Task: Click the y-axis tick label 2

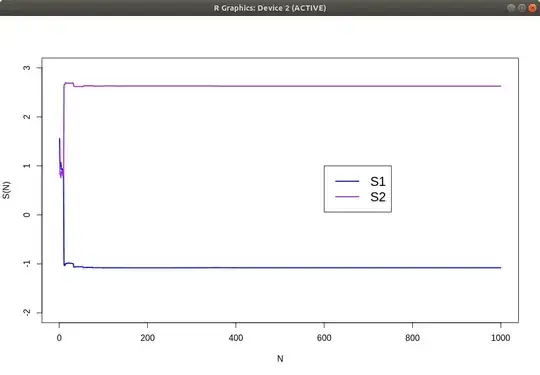Action: [27, 117]
